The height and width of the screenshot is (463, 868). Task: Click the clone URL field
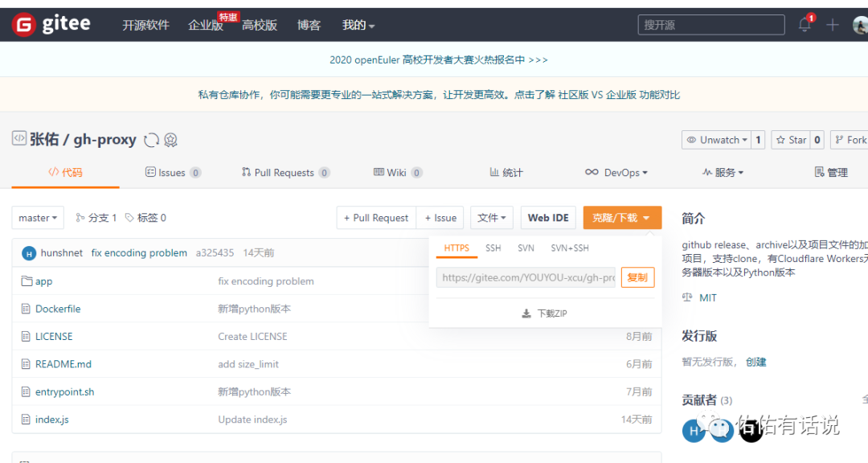coord(526,277)
